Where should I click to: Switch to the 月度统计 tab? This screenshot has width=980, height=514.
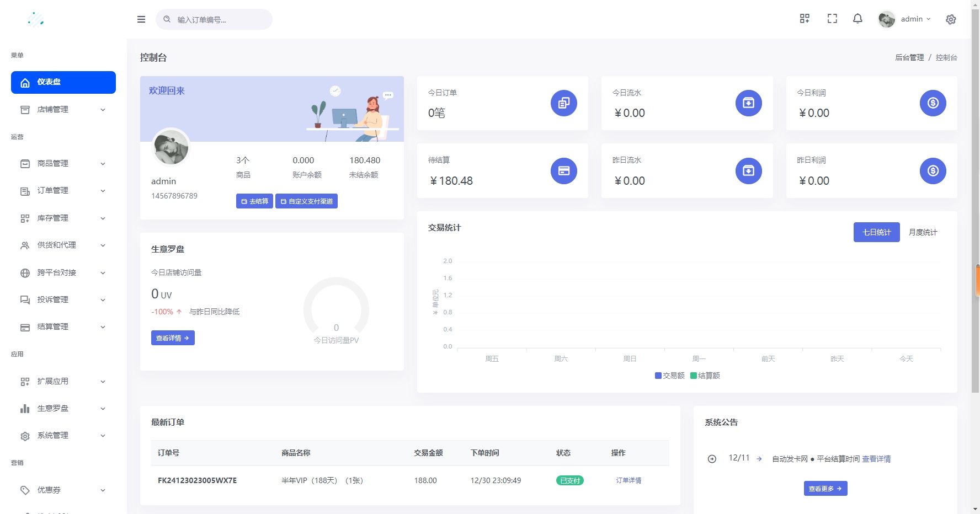tap(923, 232)
